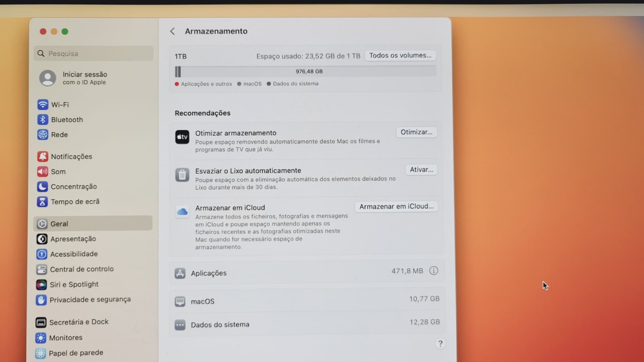The image size is (644, 362).
Task: Open Todos os volumes button
Action: click(x=400, y=56)
